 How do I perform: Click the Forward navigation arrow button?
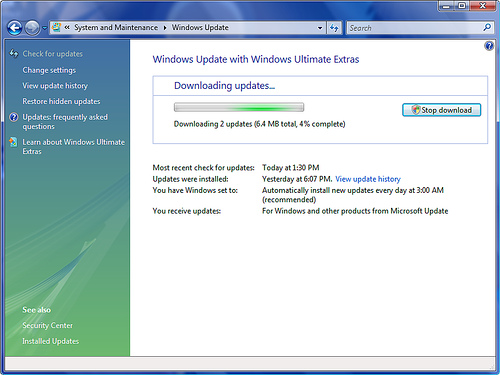32,28
